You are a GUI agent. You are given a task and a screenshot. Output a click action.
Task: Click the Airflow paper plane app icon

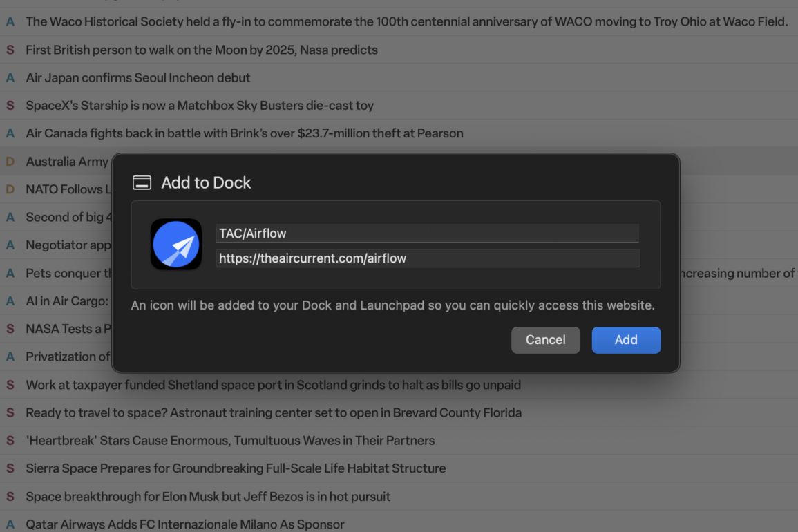[x=176, y=245]
